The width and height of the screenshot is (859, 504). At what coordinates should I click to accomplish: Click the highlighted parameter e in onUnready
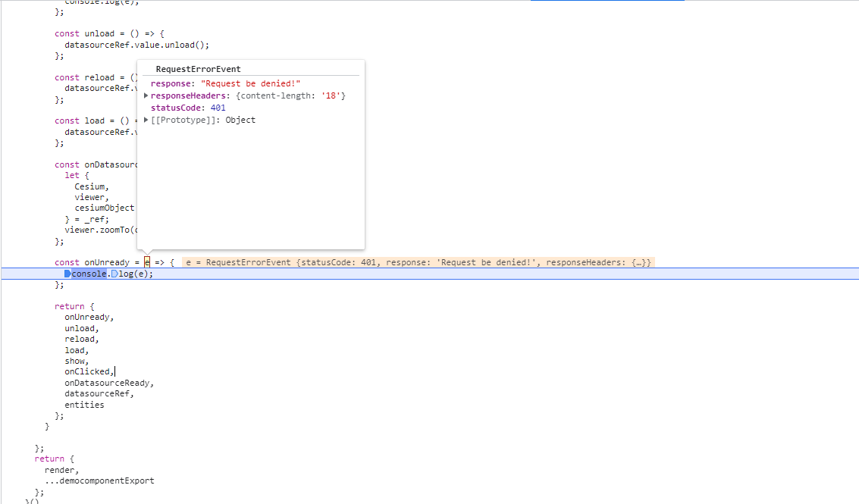click(147, 262)
